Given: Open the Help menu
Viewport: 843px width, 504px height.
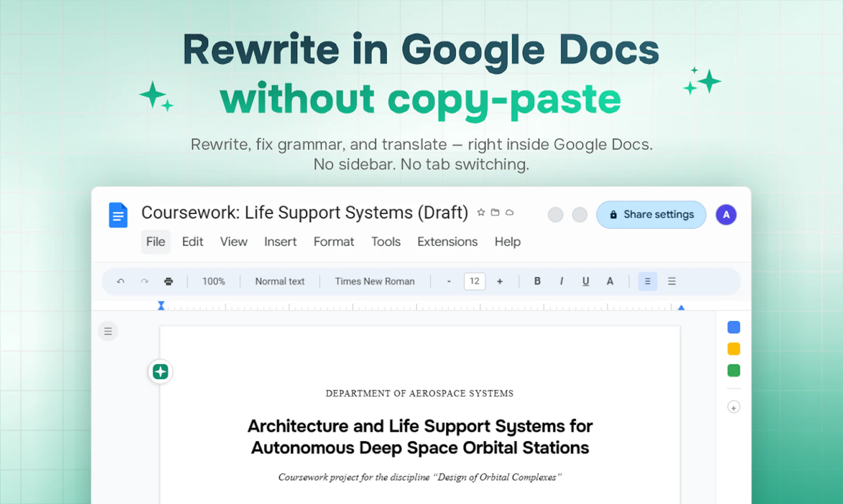Looking at the screenshot, I should (507, 242).
